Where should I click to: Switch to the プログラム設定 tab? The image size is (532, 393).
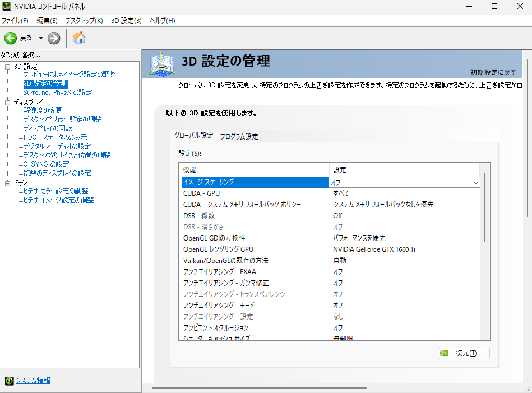click(x=239, y=136)
